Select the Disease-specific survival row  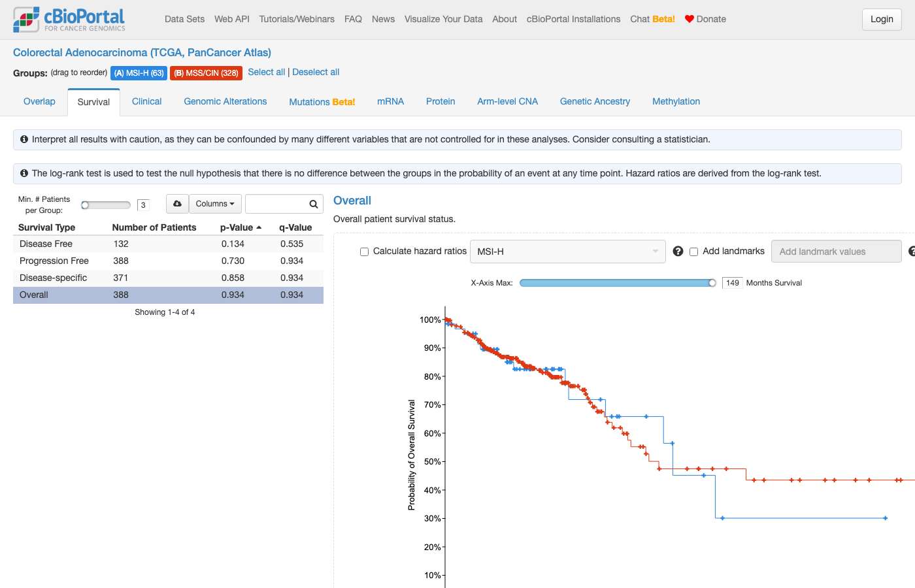pyautogui.click(x=168, y=278)
